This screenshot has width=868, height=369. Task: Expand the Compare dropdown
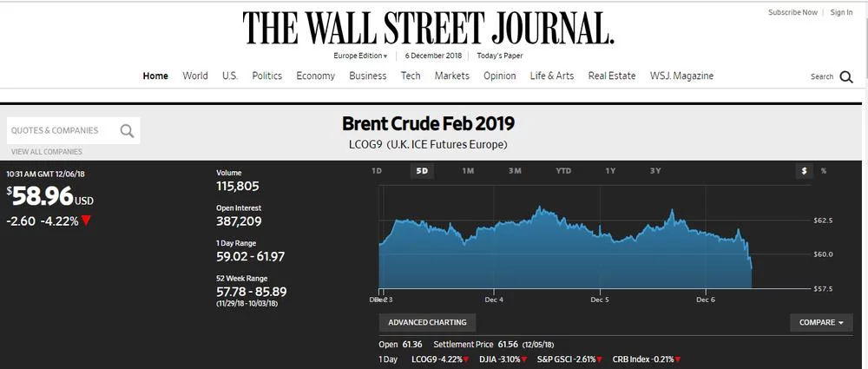[x=821, y=322]
